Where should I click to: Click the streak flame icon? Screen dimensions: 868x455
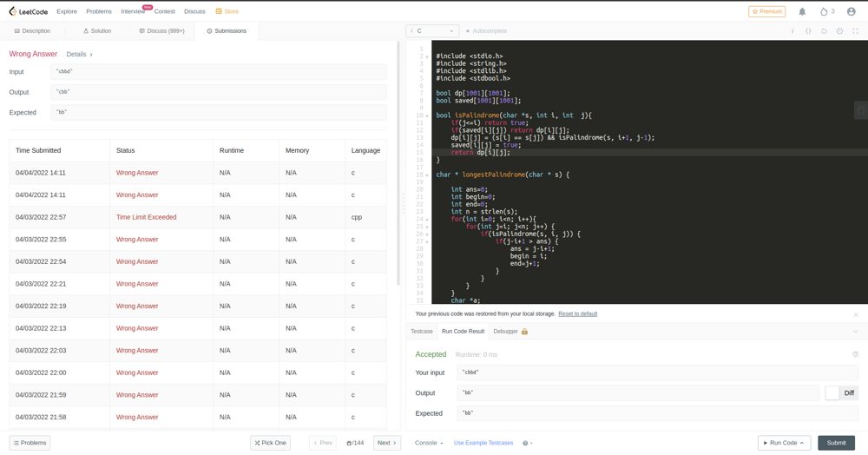click(824, 11)
